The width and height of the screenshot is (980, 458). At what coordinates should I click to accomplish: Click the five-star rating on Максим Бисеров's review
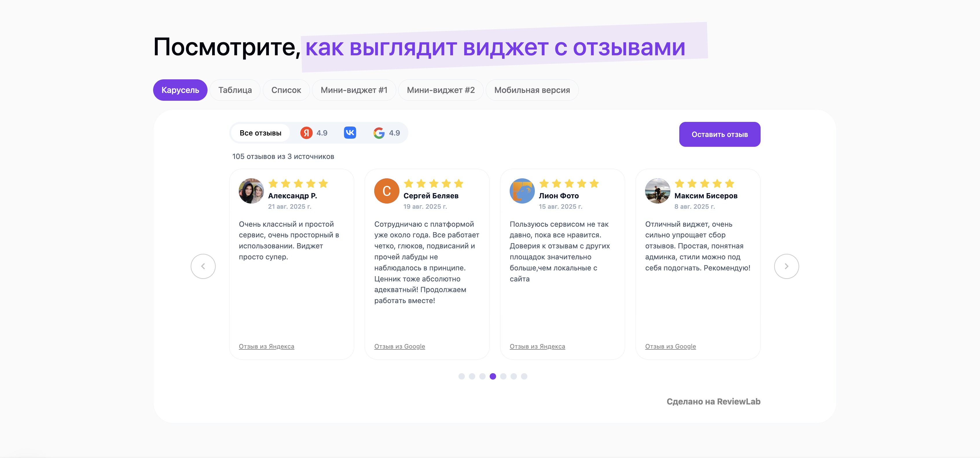704,184
